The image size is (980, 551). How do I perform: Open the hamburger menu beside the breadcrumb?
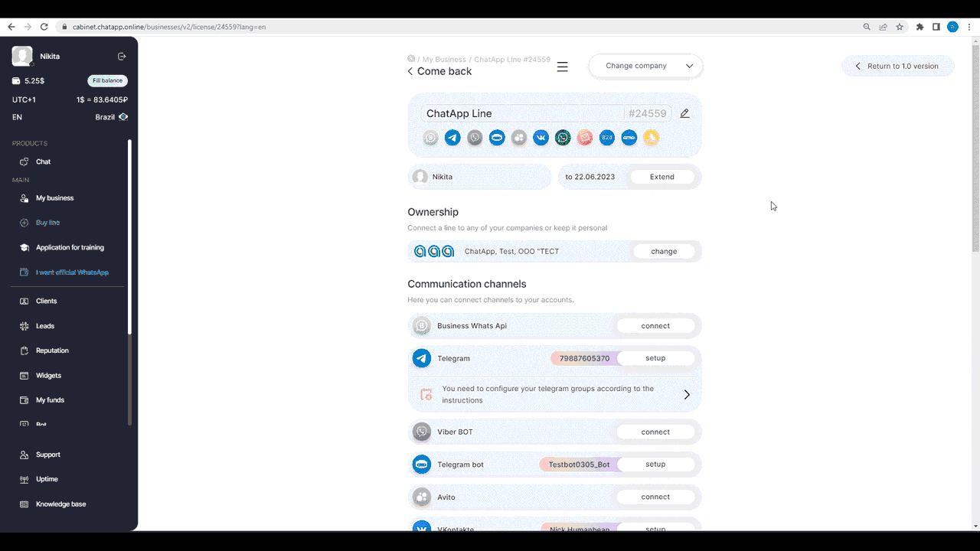(562, 67)
